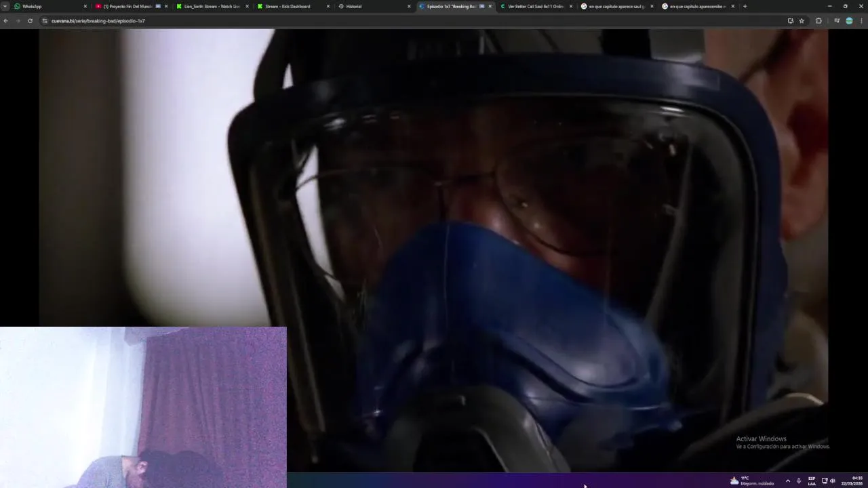Screen dimensions: 868x488
Task: Reload the cuevana page
Action: [x=30, y=21]
